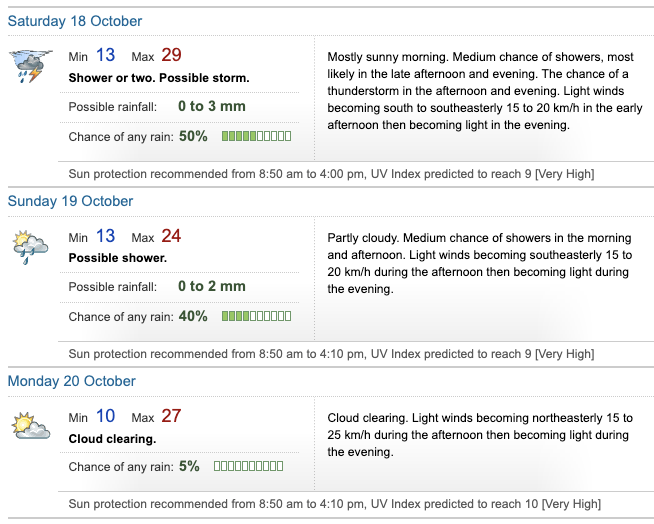The image size is (654, 524).
Task: Click the "Shower or two. Possible storm." summary
Action: coord(159,78)
